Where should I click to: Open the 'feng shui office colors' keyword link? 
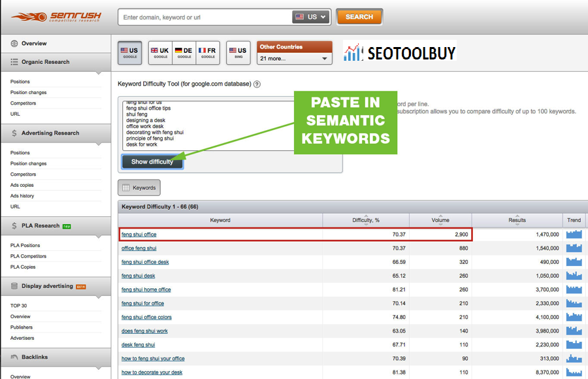point(146,317)
